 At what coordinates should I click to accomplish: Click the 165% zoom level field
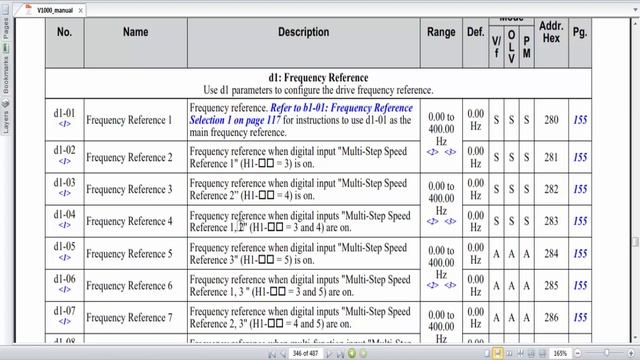[560, 353]
